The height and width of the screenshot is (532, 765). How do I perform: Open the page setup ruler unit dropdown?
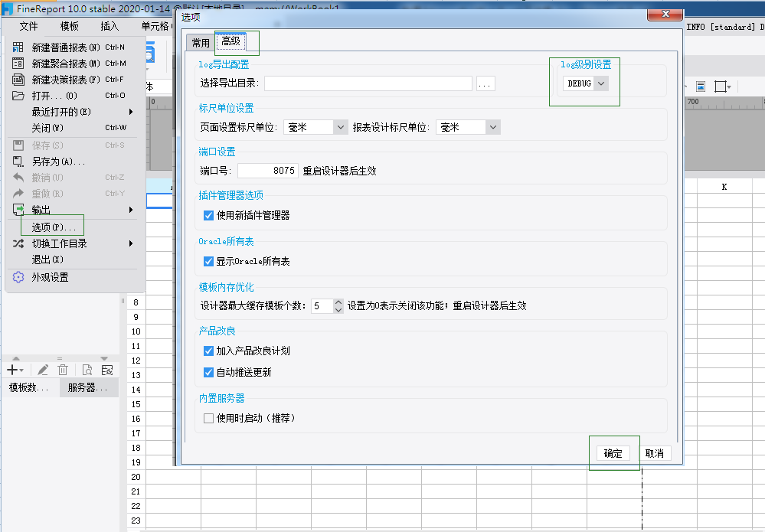pyautogui.click(x=315, y=127)
